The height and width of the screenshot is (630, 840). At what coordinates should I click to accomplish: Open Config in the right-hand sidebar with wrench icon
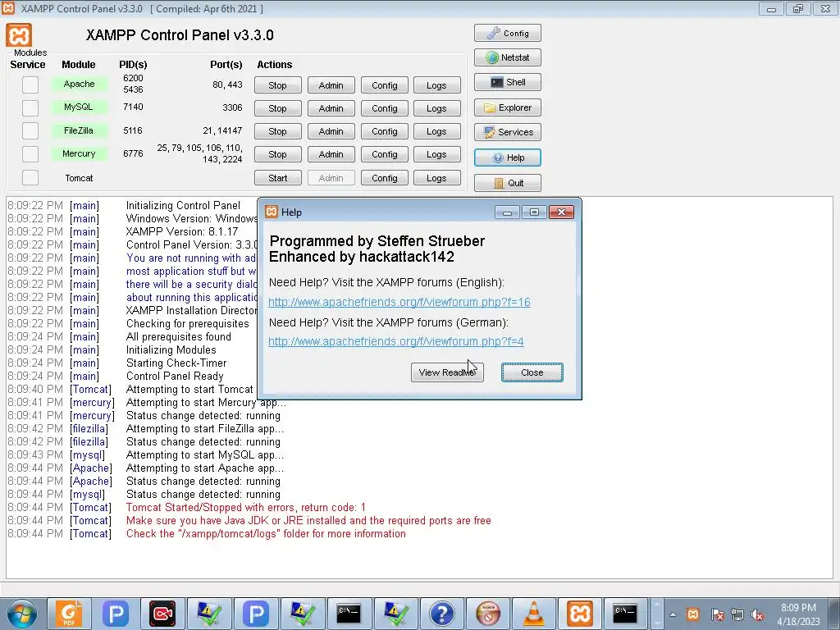coord(507,33)
